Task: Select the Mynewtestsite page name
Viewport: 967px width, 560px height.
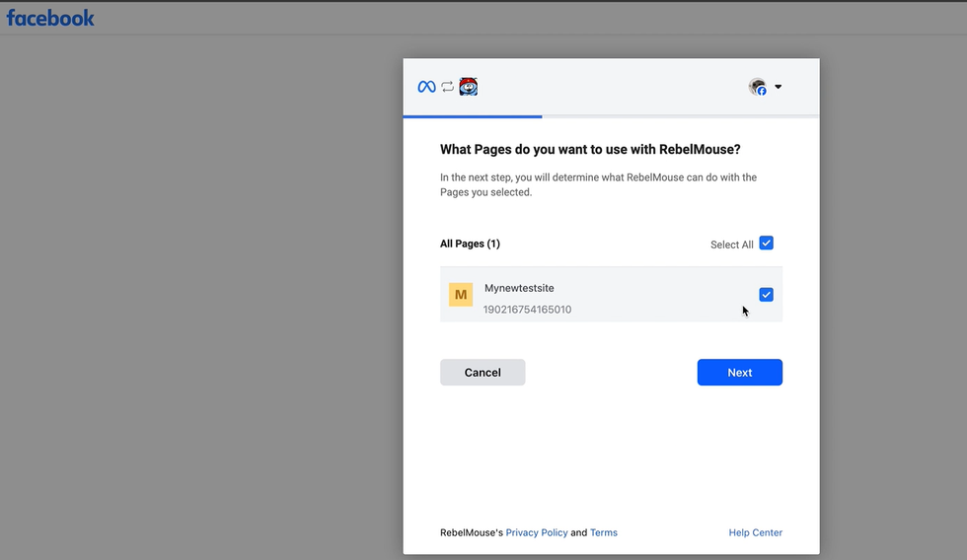Action: click(x=519, y=288)
